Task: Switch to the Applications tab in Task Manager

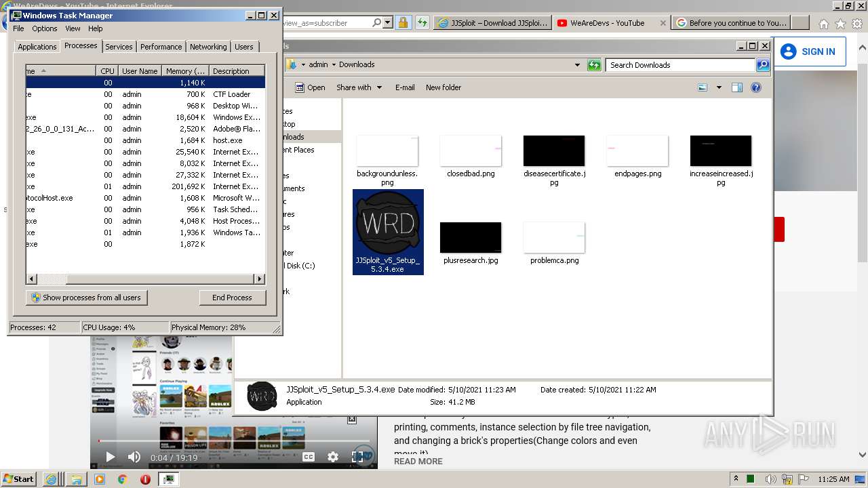Action: (37, 47)
